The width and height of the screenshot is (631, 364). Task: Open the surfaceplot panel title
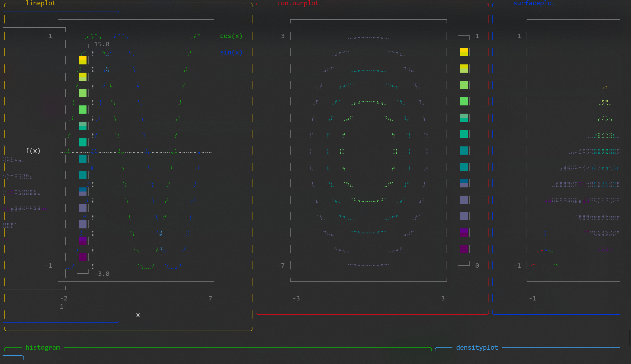(x=534, y=3)
